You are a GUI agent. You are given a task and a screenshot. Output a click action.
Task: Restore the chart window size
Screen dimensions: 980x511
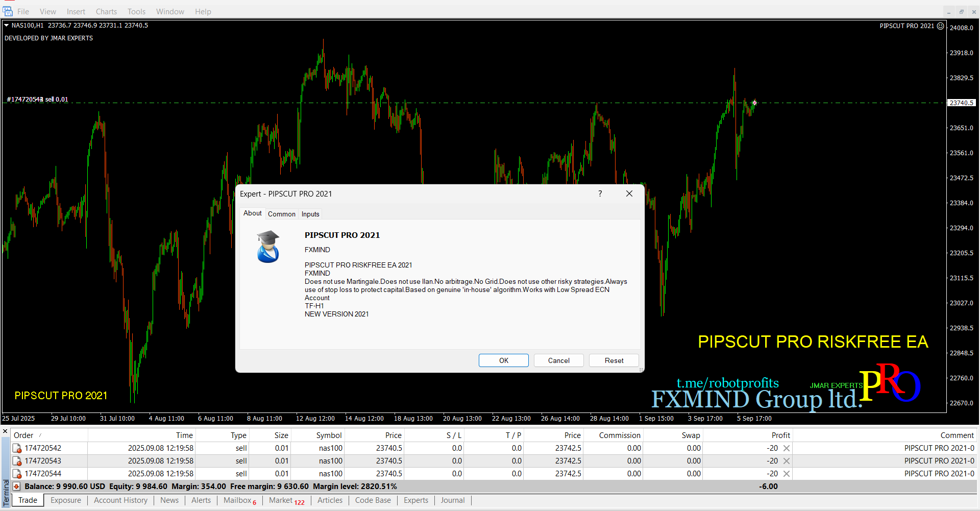(962, 12)
